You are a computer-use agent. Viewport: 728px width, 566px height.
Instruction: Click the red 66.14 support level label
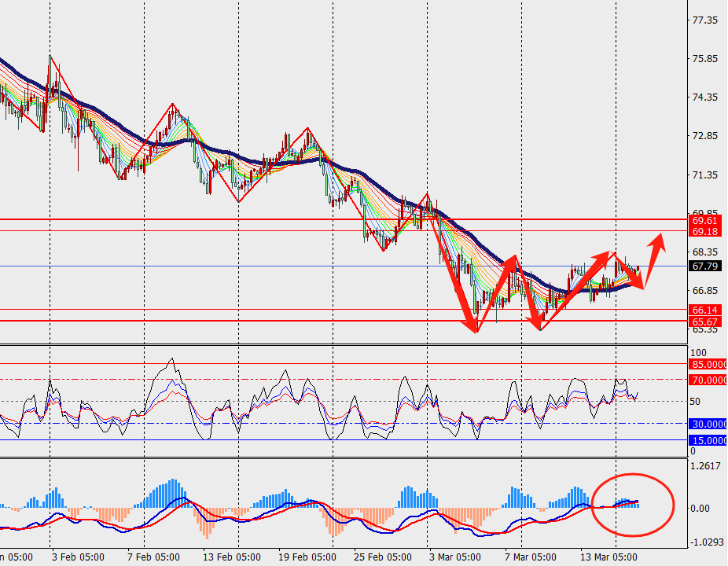click(x=706, y=311)
